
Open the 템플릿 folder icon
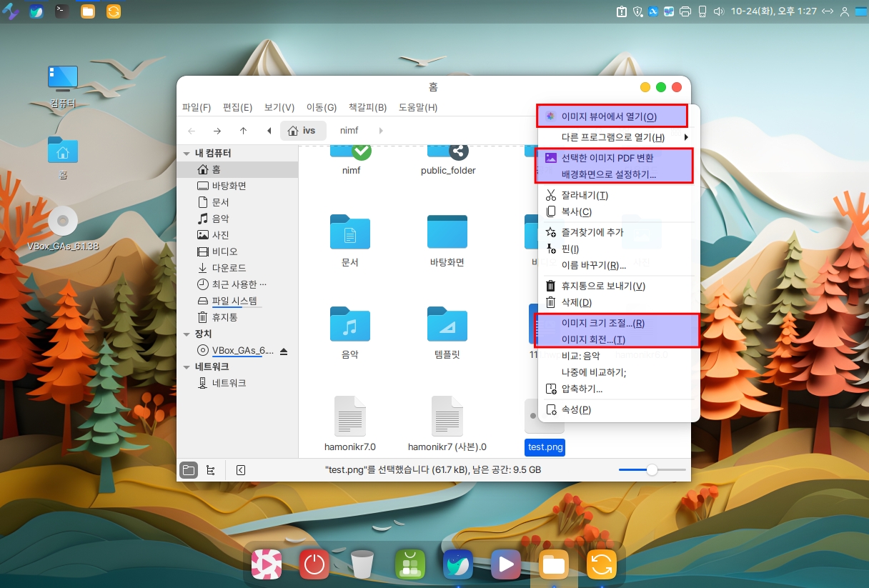447,324
